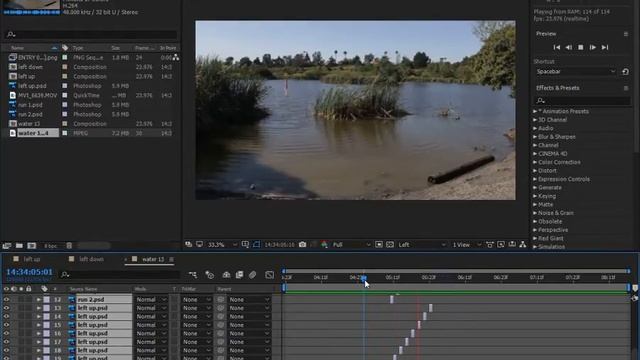
Task: Click layer 12 purple label color swatch
Action: tap(47, 300)
